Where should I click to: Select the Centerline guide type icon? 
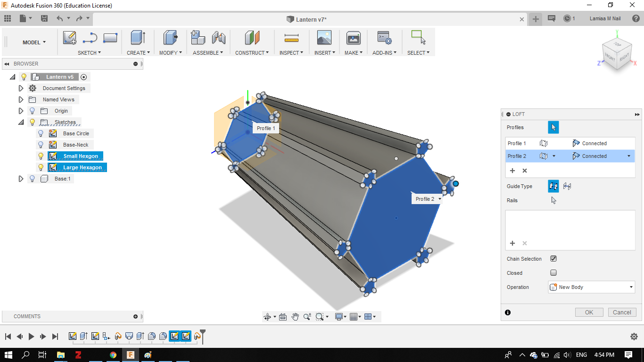pyautogui.click(x=567, y=186)
